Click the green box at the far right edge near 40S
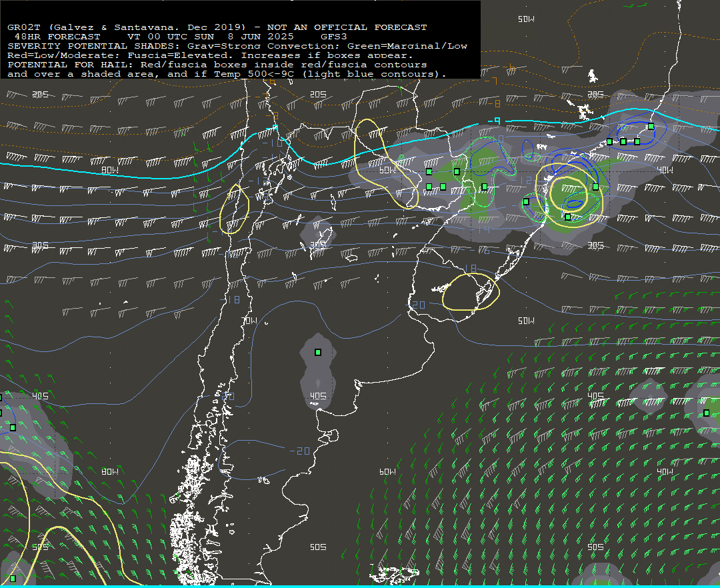The height and width of the screenshot is (588, 720). point(707,413)
